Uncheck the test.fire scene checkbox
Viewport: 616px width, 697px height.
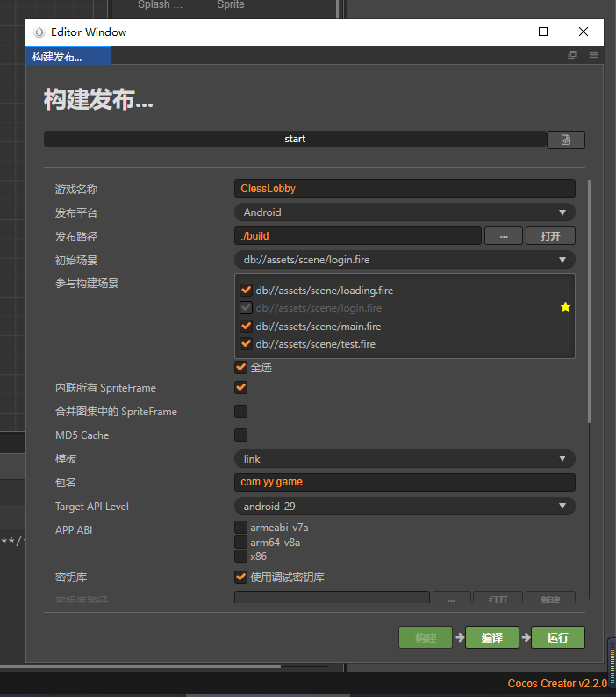[x=246, y=344]
